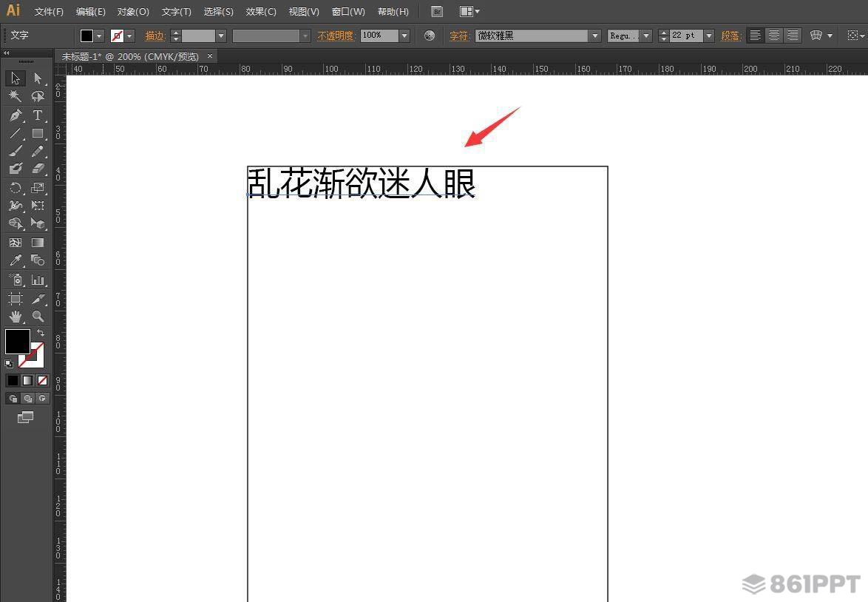868x602 pixels.
Task: Select the Blend tool
Action: (x=38, y=260)
